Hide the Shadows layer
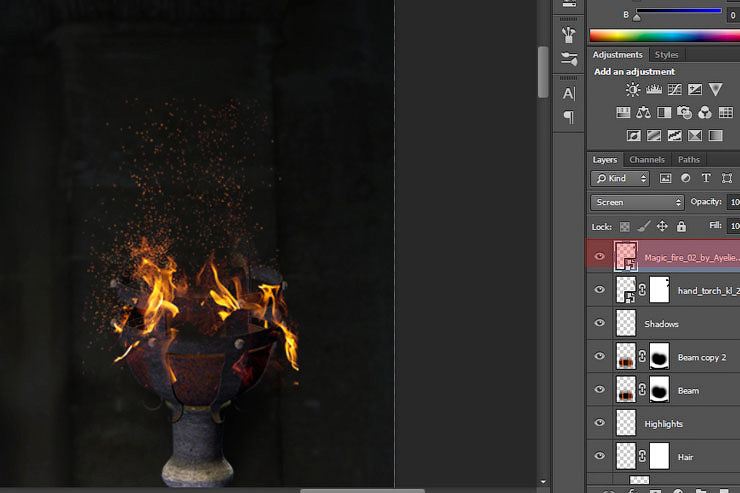 point(600,323)
